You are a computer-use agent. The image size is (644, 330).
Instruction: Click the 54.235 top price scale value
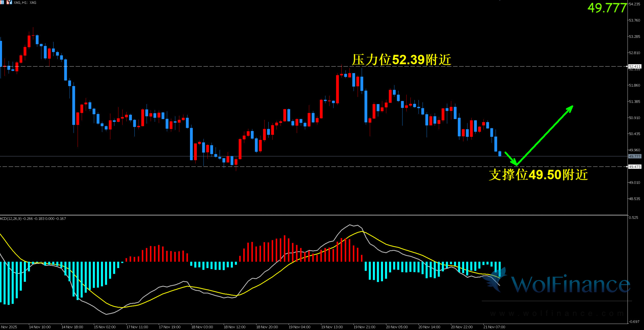(634, 4)
